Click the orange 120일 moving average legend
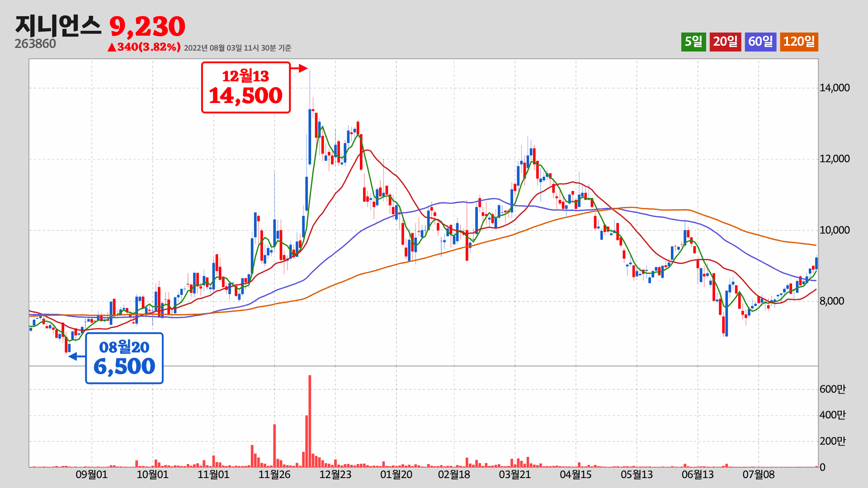Image resolution: width=868 pixels, height=488 pixels. [x=799, y=42]
